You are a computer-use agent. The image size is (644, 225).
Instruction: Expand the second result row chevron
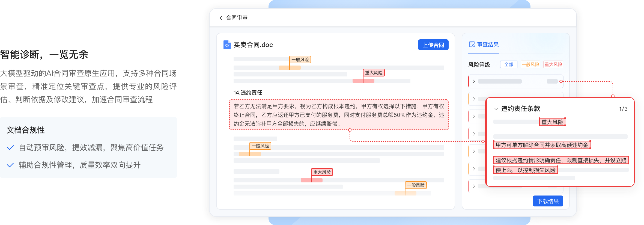[474, 99]
